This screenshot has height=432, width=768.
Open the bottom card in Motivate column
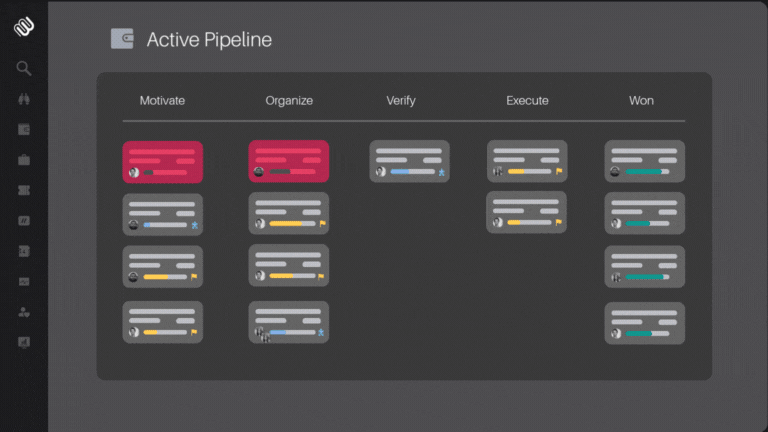[x=162, y=322]
